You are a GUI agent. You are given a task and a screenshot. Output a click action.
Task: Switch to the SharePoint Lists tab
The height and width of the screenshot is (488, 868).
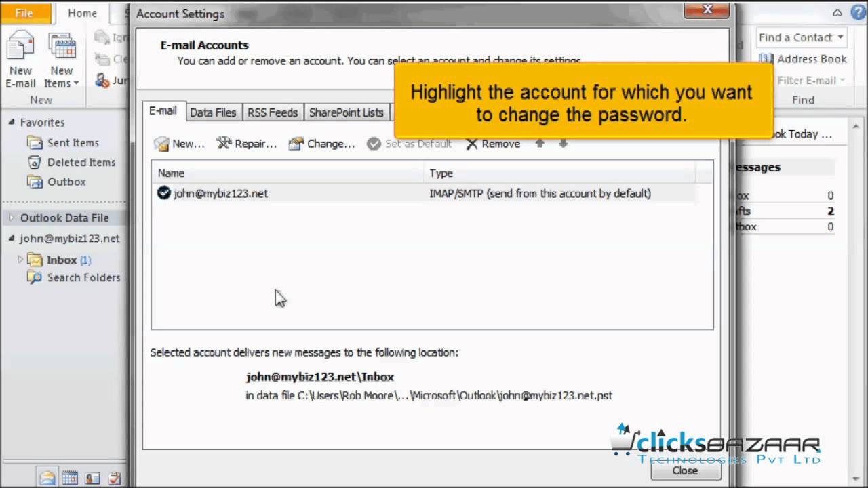coord(347,113)
